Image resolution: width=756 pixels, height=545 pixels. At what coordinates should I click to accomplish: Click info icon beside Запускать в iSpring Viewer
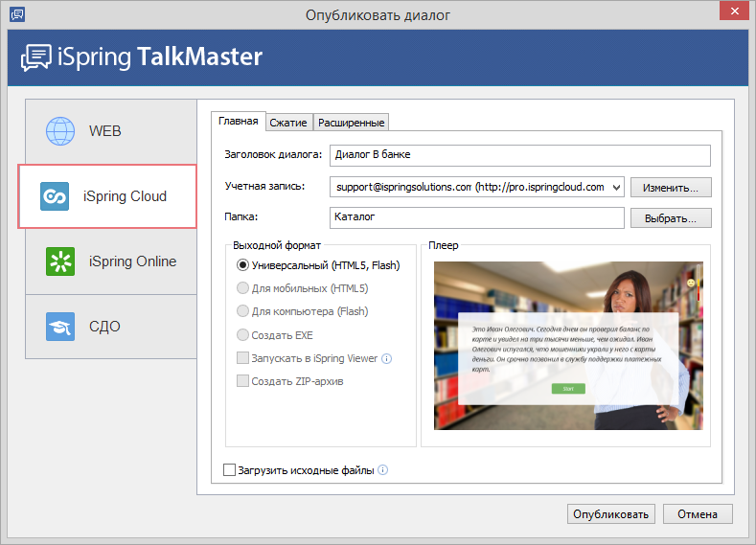(387, 358)
